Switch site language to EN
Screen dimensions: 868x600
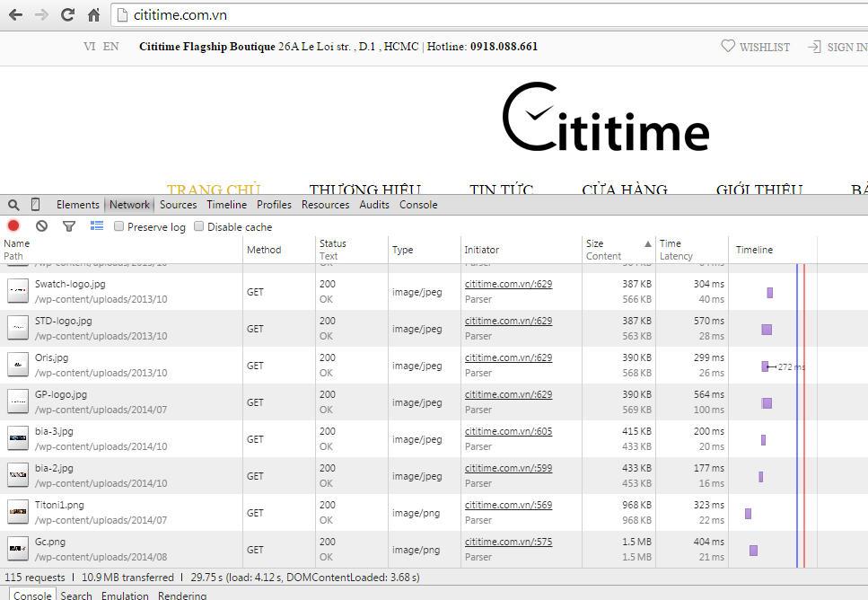coord(110,47)
